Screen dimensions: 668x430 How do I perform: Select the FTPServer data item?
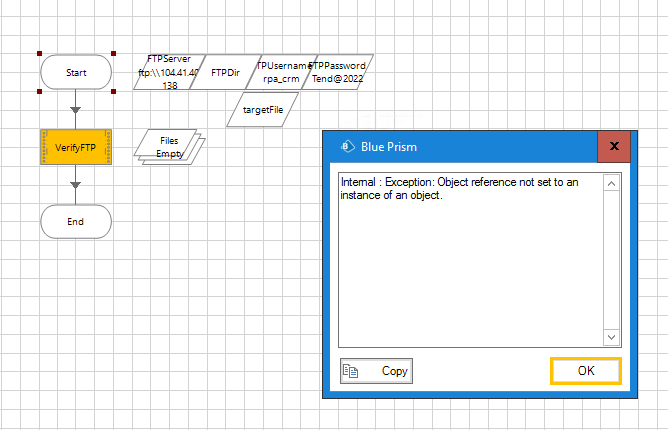coord(169,72)
